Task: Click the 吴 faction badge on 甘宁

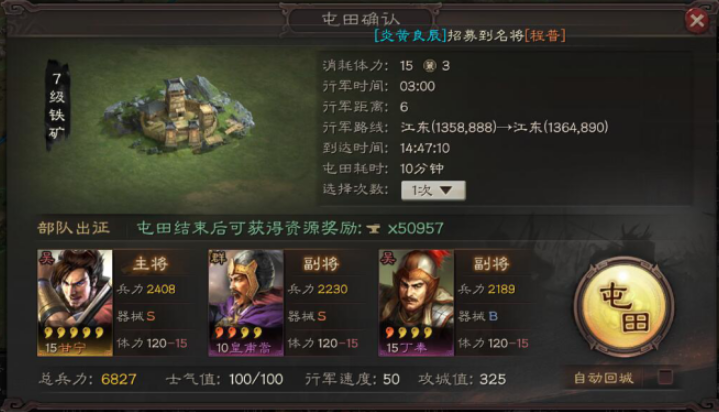Action: pos(46,258)
